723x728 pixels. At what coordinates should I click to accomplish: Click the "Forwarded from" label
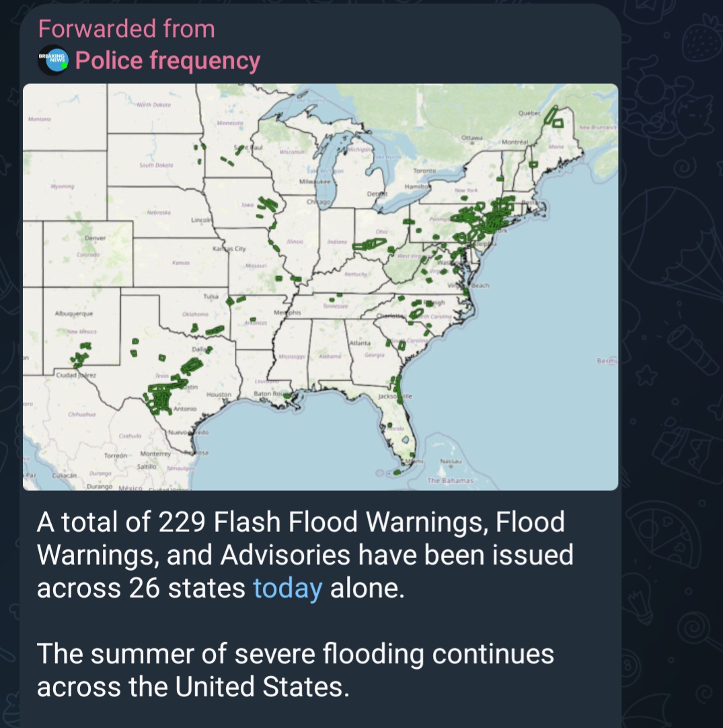pyautogui.click(x=126, y=29)
